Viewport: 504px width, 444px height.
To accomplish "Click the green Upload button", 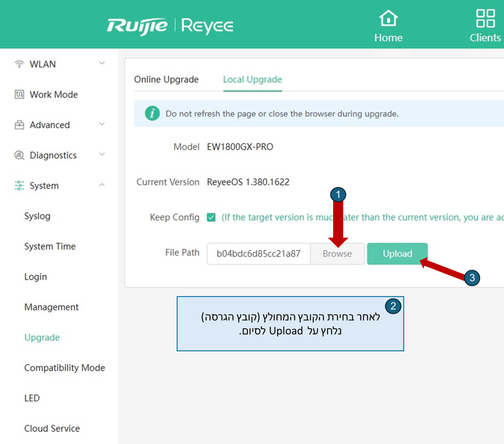I will (x=398, y=254).
